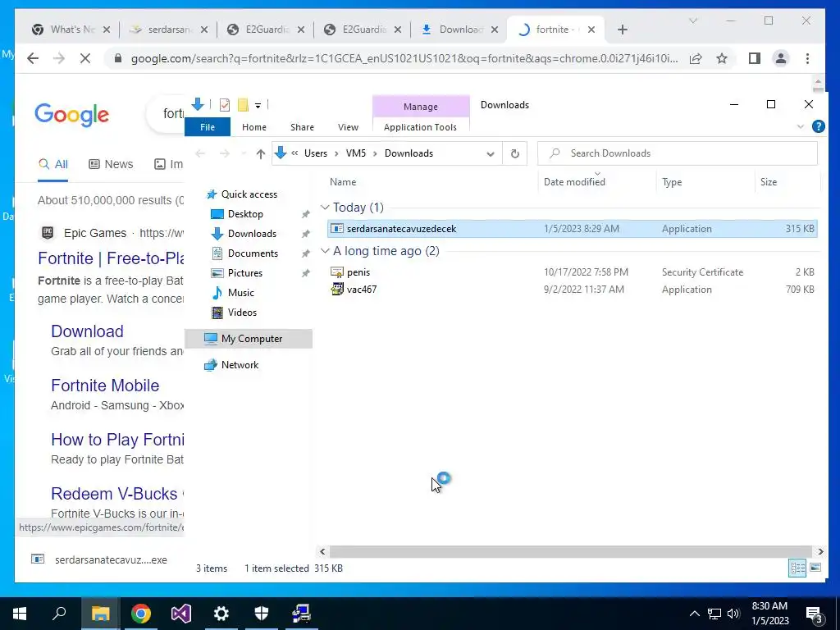Switch to Details view layout icon

click(x=797, y=568)
